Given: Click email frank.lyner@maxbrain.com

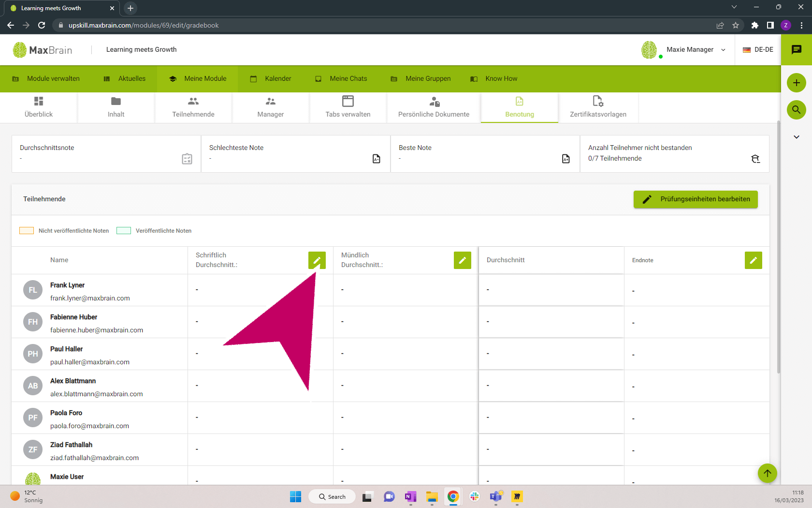Looking at the screenshot, I should click(x=90, y=299).
